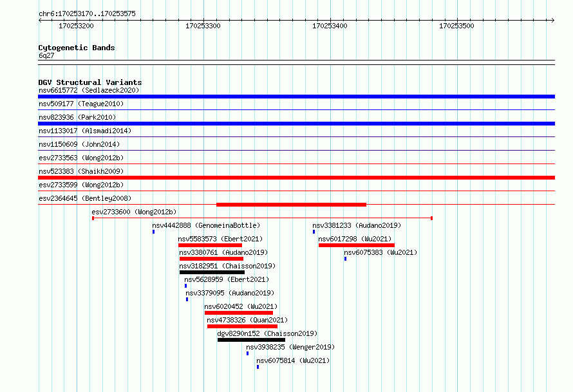
Task: Click the 6q27 cytogenetic band label
Action: click(46, 55)
